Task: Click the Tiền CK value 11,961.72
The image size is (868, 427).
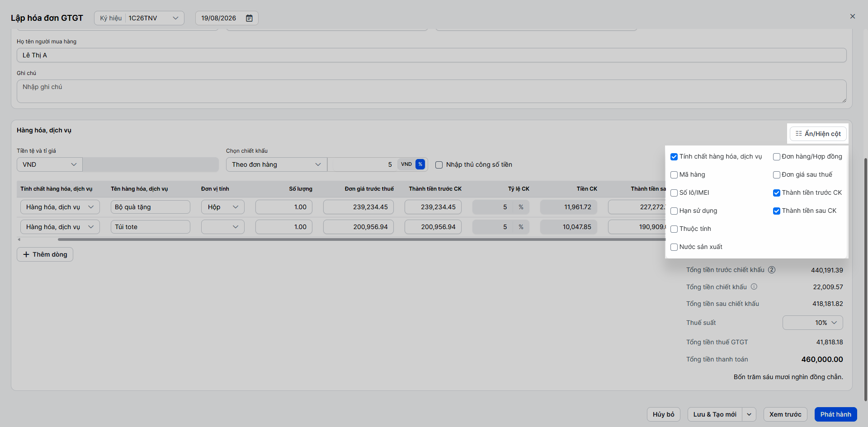Action: (569, 207)
